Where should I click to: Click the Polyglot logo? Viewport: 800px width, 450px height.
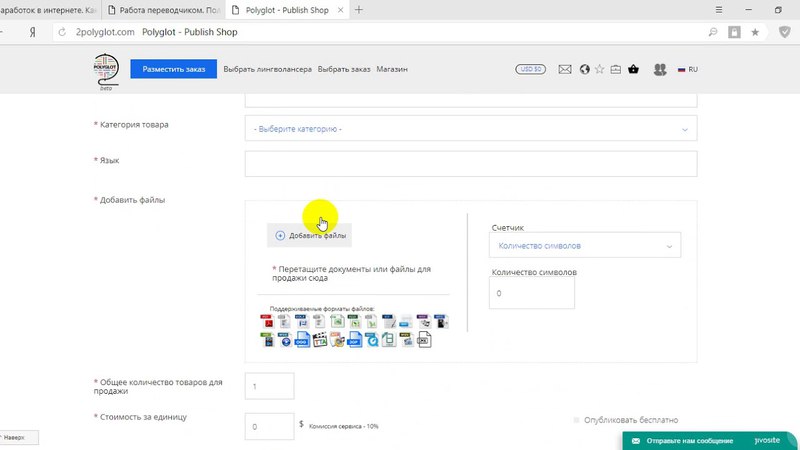(105, 70)
